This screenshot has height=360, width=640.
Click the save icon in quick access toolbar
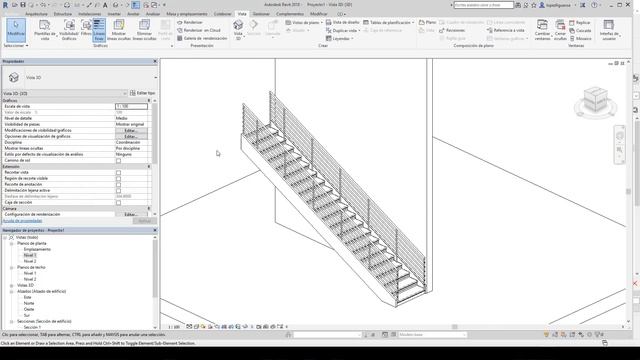[23, 5]
